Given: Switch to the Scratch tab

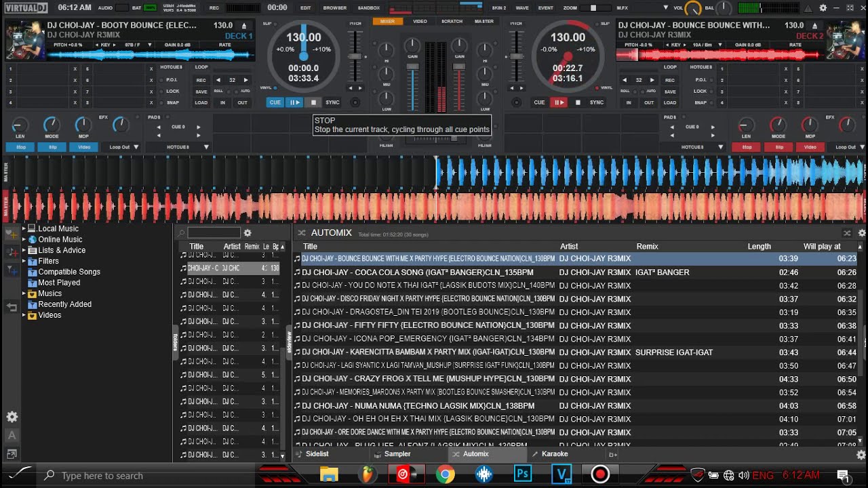Looking at the screenshot, I should coord(452,21).
